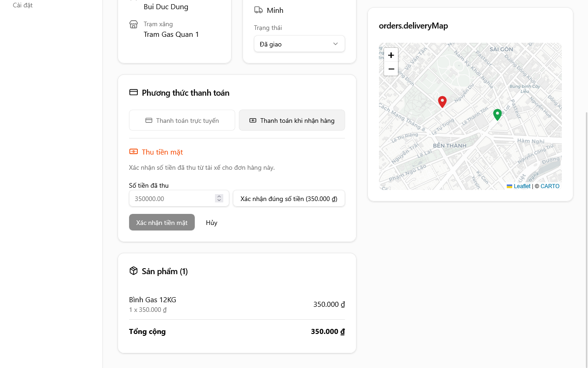Click the chevron arrow in status dropdown
Screen dimensions: 588x368
click(x=335, y=44)
